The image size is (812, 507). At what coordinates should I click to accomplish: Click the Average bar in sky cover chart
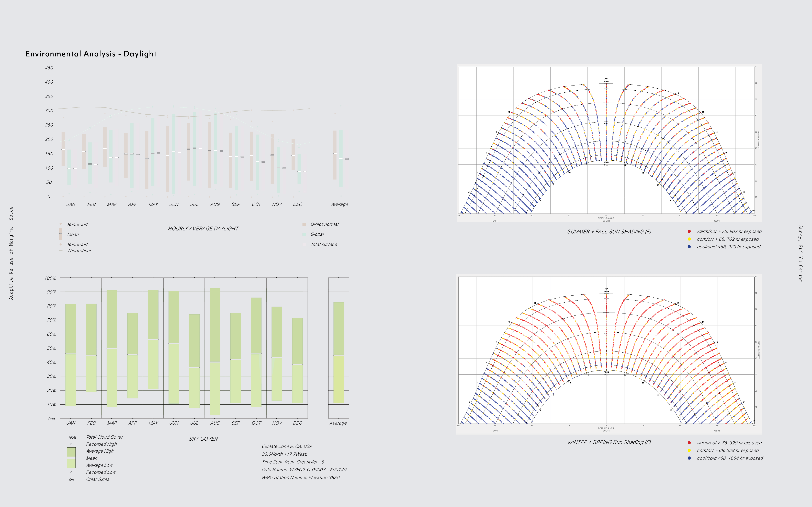pyautogui.click(x=338, y=352)
